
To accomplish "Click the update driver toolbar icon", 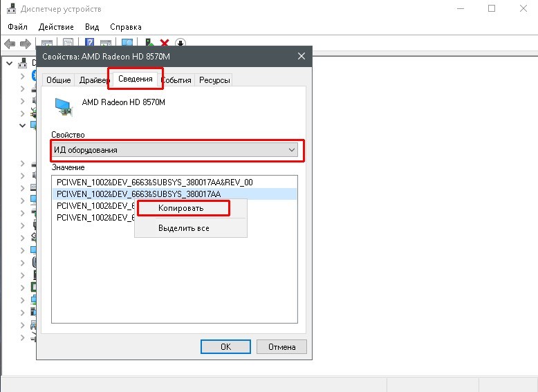I will click(149, 42).
